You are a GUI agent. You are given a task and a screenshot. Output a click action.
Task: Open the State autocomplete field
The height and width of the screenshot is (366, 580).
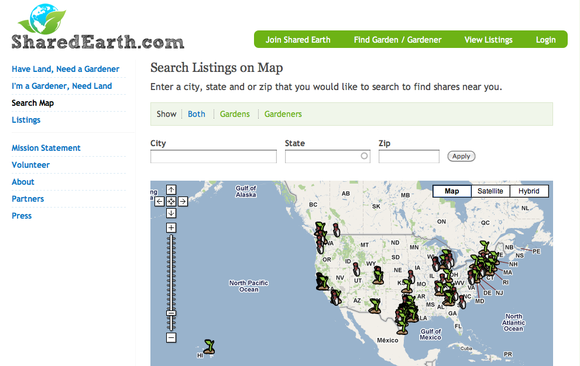coord(327,156)
